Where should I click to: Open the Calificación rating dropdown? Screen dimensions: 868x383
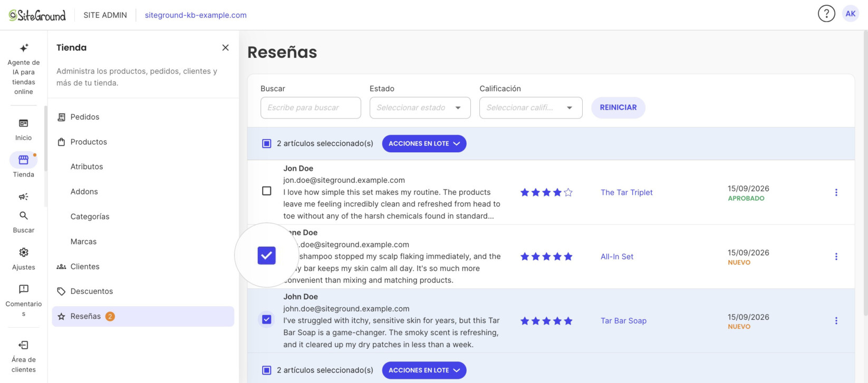coord(531,107)
